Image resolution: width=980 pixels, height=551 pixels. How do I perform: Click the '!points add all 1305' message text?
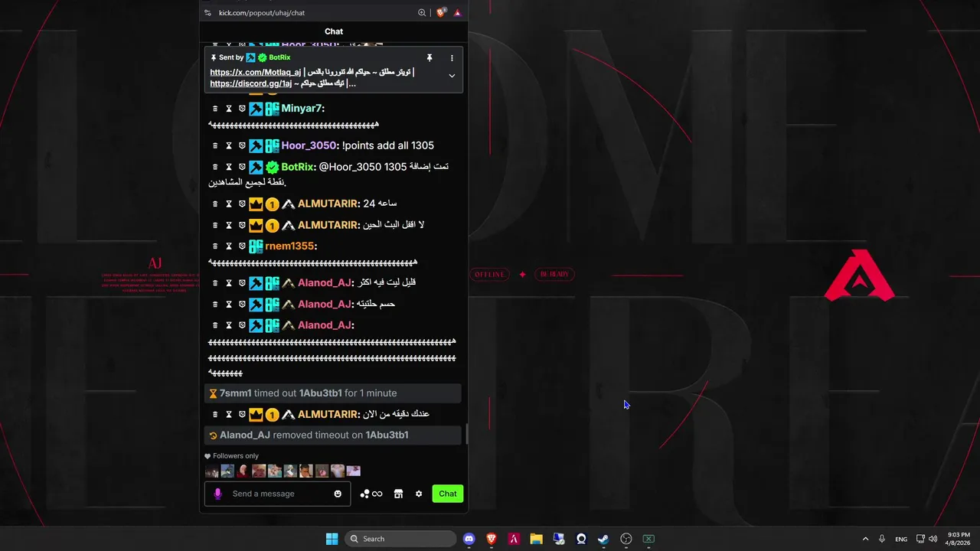click(x=388, y=145)
